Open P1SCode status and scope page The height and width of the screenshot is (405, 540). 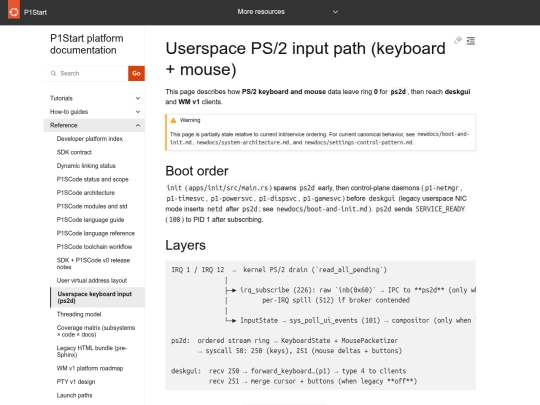coord(92,179)
